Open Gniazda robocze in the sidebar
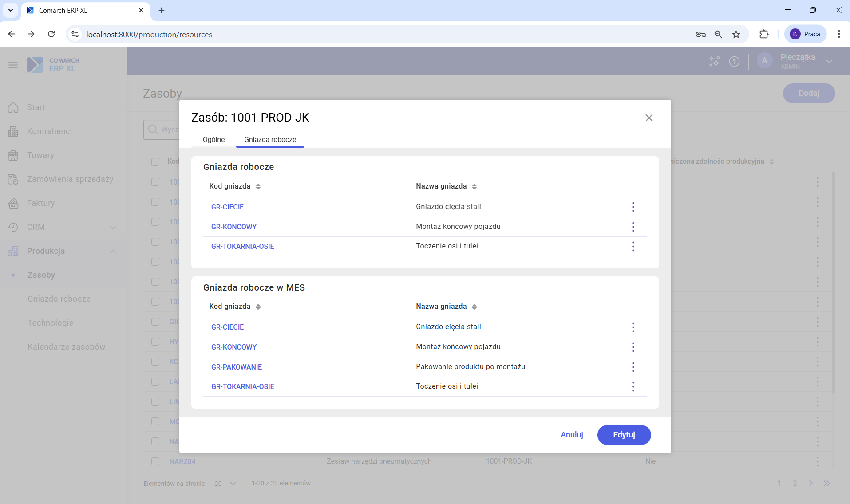The image size is (850, 504). 59,299
